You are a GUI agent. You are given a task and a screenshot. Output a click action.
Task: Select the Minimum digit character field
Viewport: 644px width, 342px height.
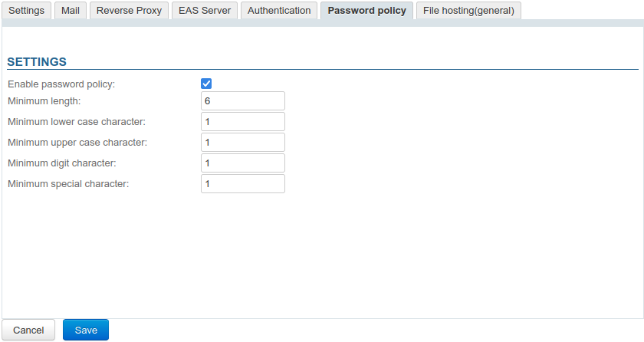click(x=242, y=163)
